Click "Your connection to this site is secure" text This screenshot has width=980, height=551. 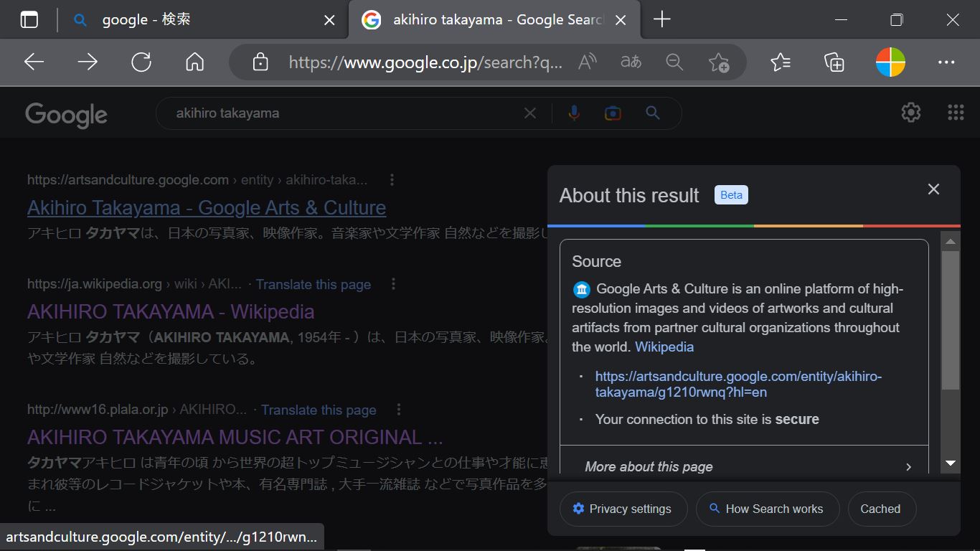click(x=707, y=419)
